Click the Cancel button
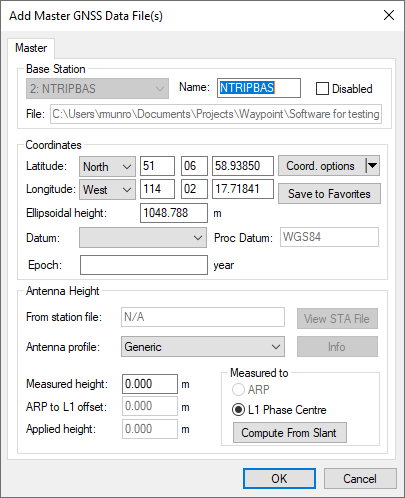405x498 pixels. [x=360, y=479]
